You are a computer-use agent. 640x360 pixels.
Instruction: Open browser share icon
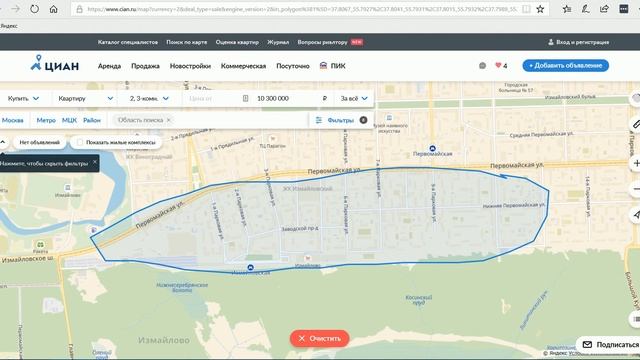tap(604, 9)
